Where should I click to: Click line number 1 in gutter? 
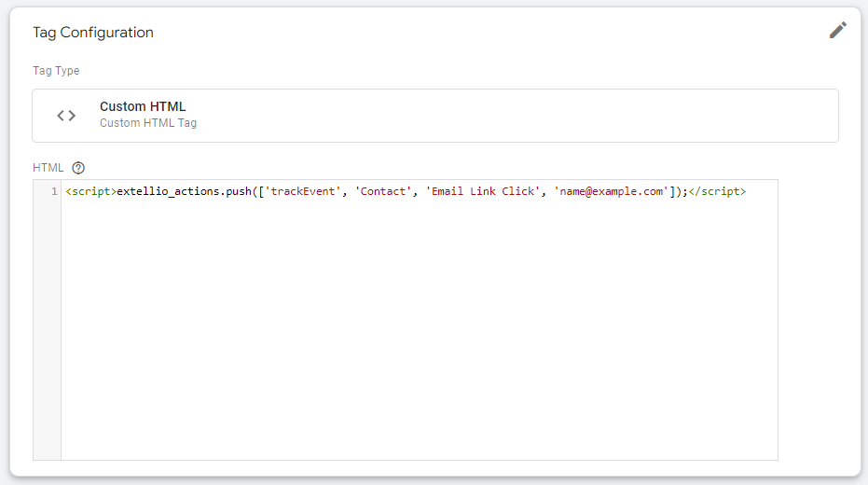point(54,191)
